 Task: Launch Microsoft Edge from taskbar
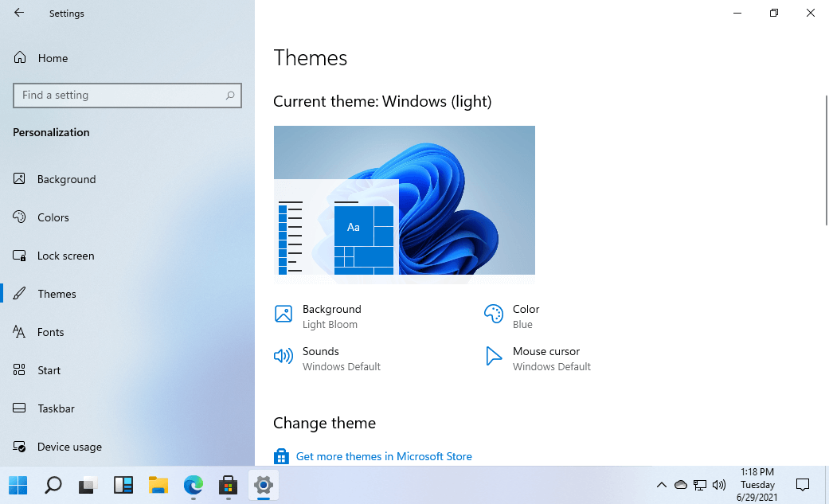point(194,485)
